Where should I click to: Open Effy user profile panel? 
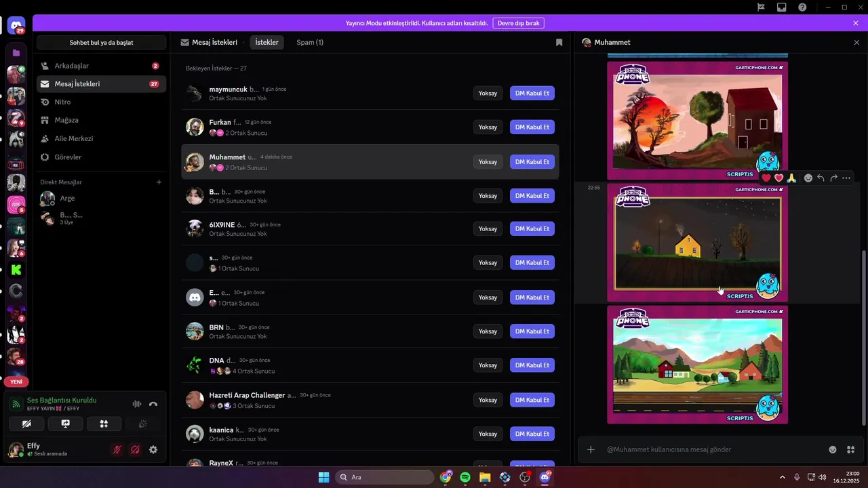pyautogui.click(x=57, y=449)
